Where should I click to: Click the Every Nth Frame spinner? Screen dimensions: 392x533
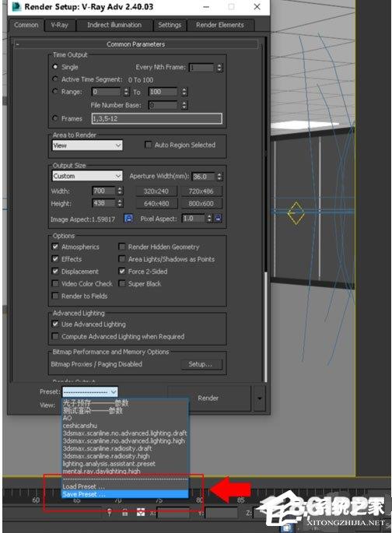(x=219, y=67)
